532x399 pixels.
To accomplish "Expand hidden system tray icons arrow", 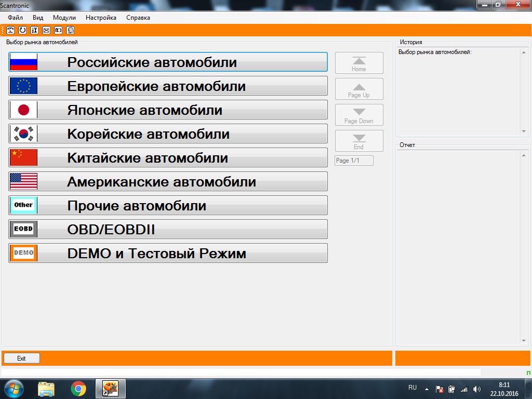I will coord(427,389).
